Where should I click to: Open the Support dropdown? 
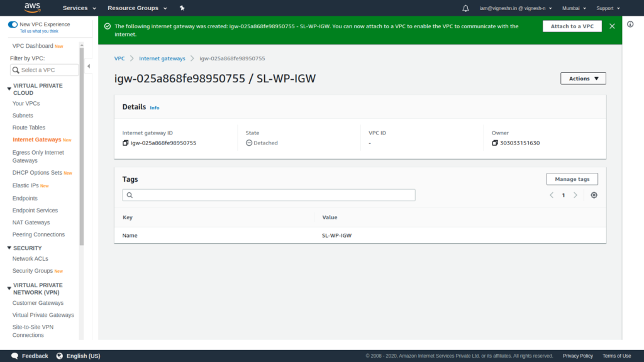pos(608,8)
